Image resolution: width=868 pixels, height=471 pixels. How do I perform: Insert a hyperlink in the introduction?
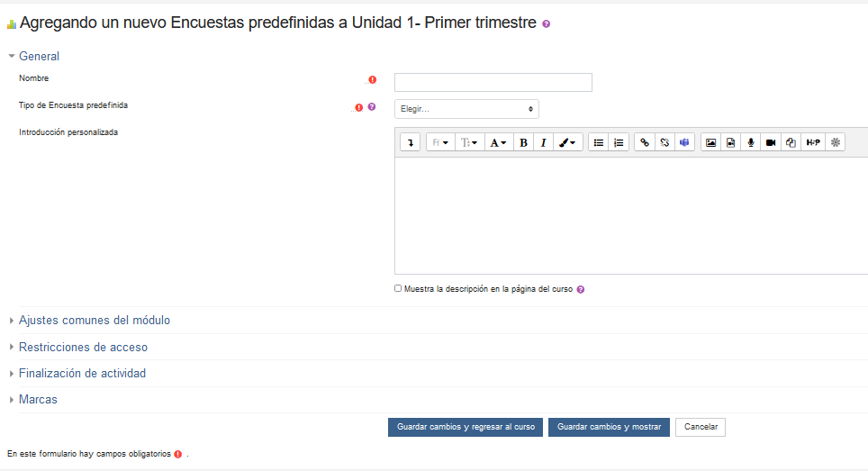pyautogui.click(x=645, y=142)
